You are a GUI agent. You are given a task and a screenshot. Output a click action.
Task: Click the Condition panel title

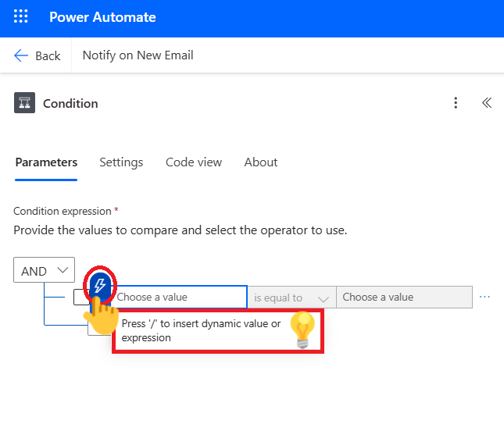point(70,103)
